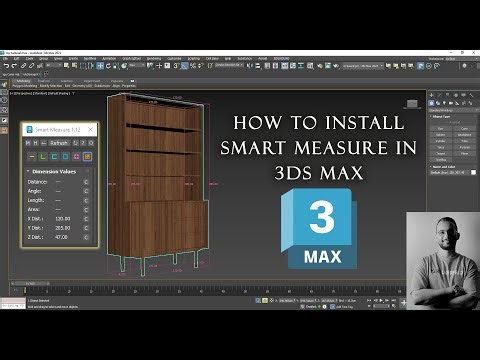Screen dimensions: 480x360
Task: Open the Group menu
Action: tap(43, 59)
